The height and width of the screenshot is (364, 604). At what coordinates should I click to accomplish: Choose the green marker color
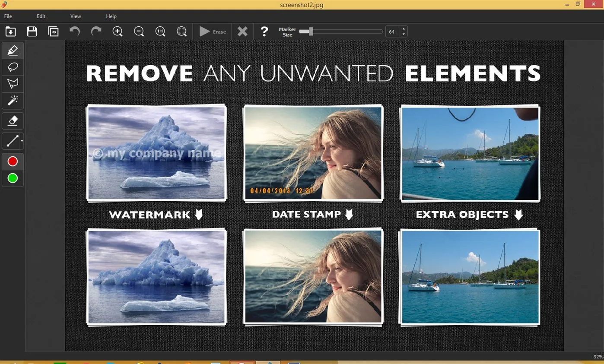(13, 178)
